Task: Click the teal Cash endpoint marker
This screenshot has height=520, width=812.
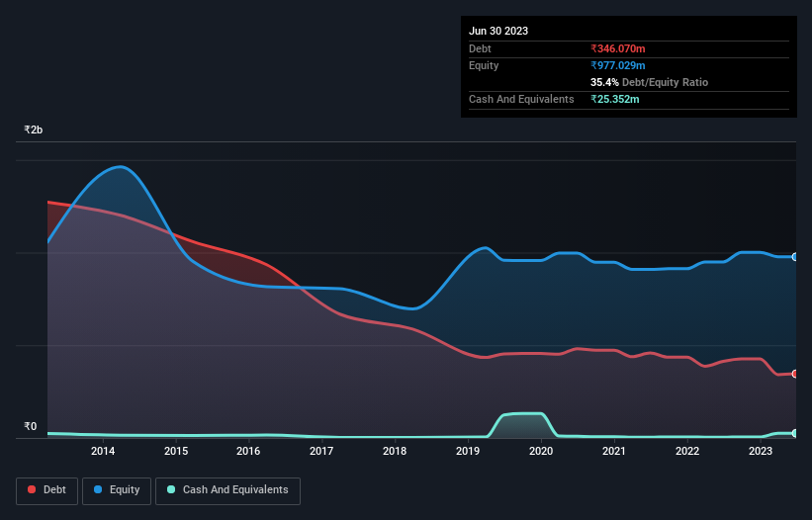Action: [795, 433]
